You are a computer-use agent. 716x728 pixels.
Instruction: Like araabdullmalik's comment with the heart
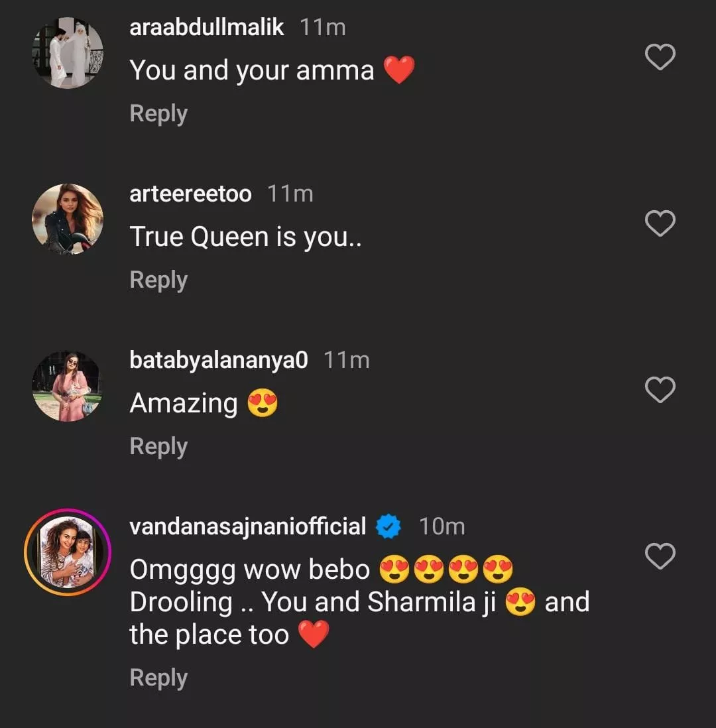tap(660, 58)
